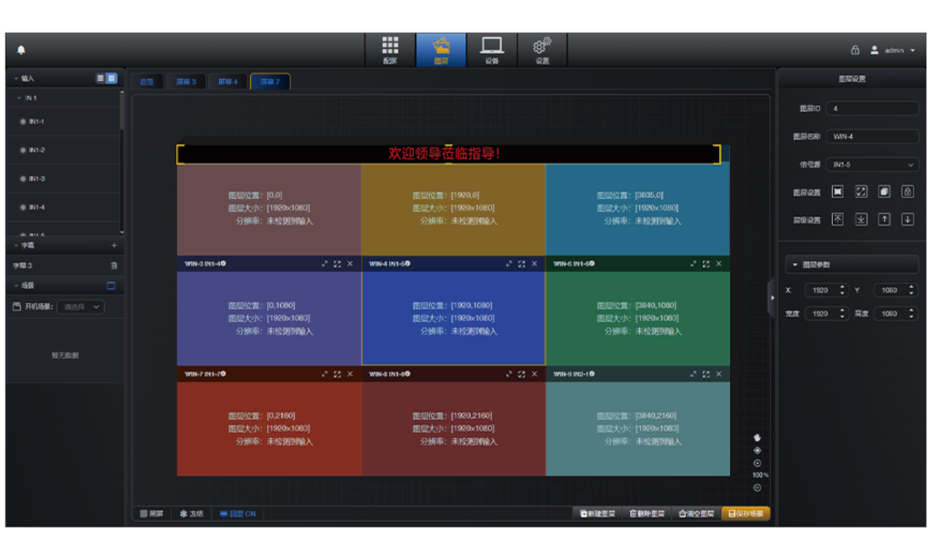
Task: Collapse the 图层参数 section
Action: tap(796, 265)
